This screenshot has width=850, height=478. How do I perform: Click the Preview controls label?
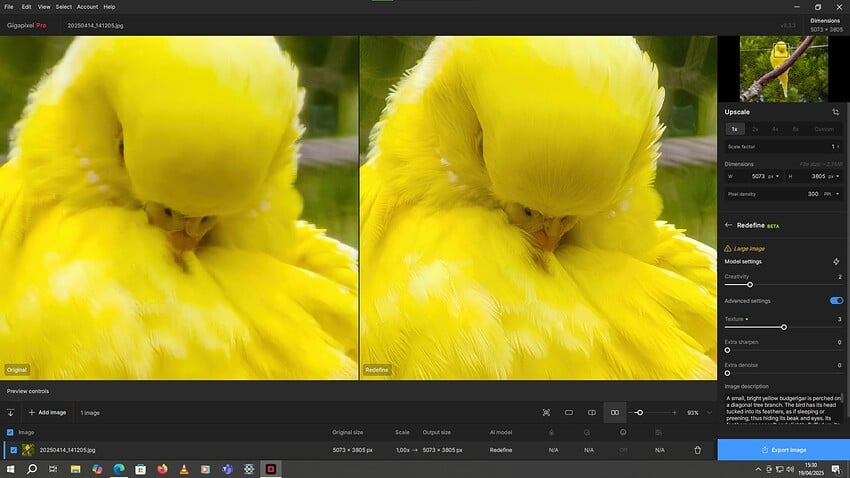pyautogui.click(x=28, y=391)
